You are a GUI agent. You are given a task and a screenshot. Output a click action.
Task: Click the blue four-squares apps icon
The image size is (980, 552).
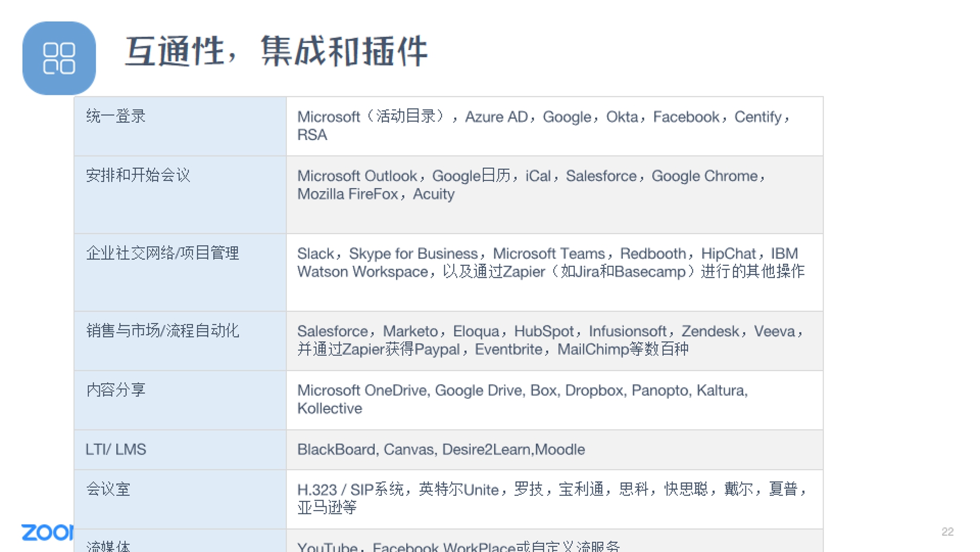[x=59, y=58]
